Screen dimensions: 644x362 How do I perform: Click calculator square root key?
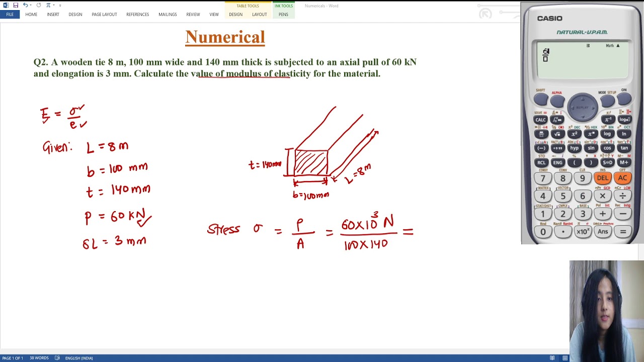click(x=557, y=134)
